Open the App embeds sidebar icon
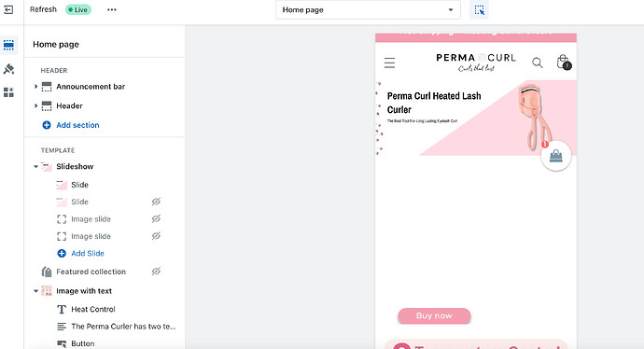The height and width of the screenshot is (349, 644). click(x=8, y=92)
